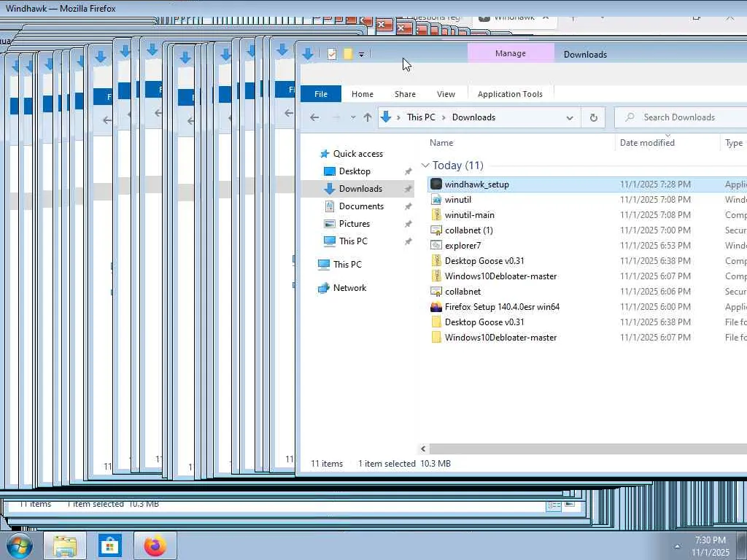Click the horizontal scrollbar track
The image size is (747, 560).
589,448
